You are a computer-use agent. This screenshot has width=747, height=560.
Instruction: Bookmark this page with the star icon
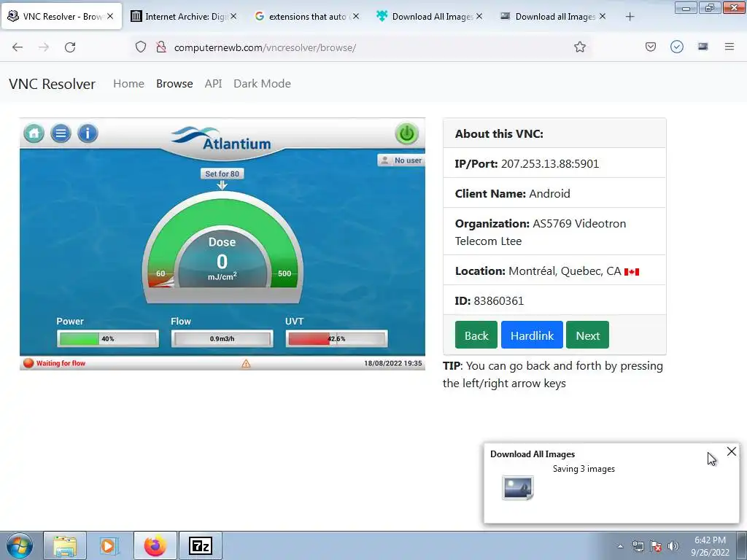pyautogui.click(x=580, y=47)
